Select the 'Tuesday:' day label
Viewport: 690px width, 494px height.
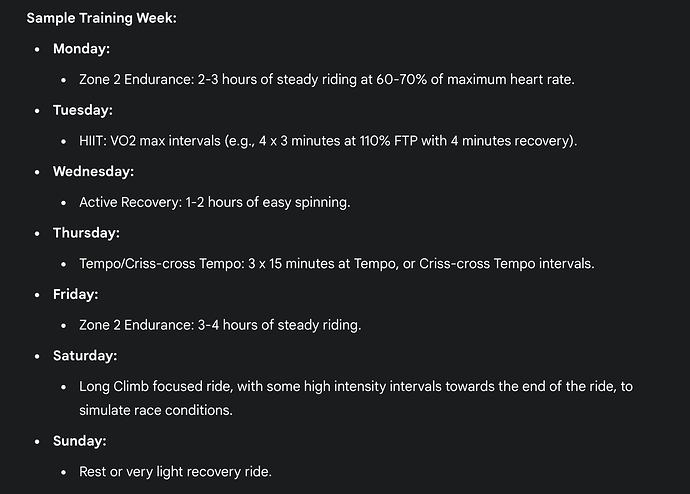(83, 110)
